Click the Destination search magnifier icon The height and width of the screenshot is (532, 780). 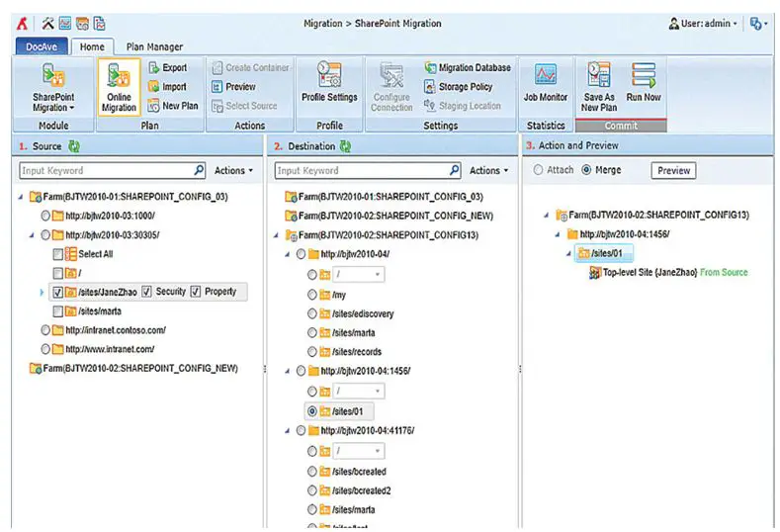tap(454, 170)
